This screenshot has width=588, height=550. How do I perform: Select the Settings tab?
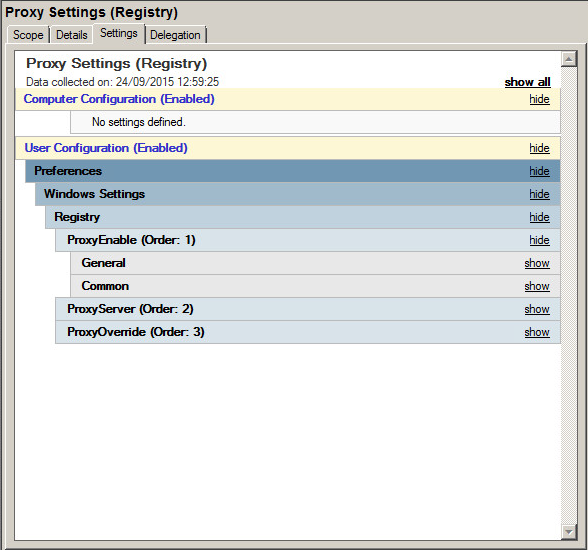(119, 33)
